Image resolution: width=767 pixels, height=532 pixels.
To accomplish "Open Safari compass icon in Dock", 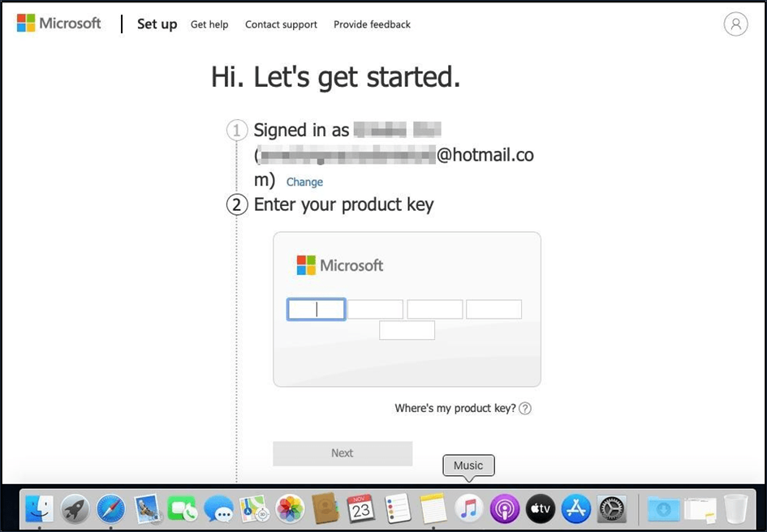I will coord(111,509).
